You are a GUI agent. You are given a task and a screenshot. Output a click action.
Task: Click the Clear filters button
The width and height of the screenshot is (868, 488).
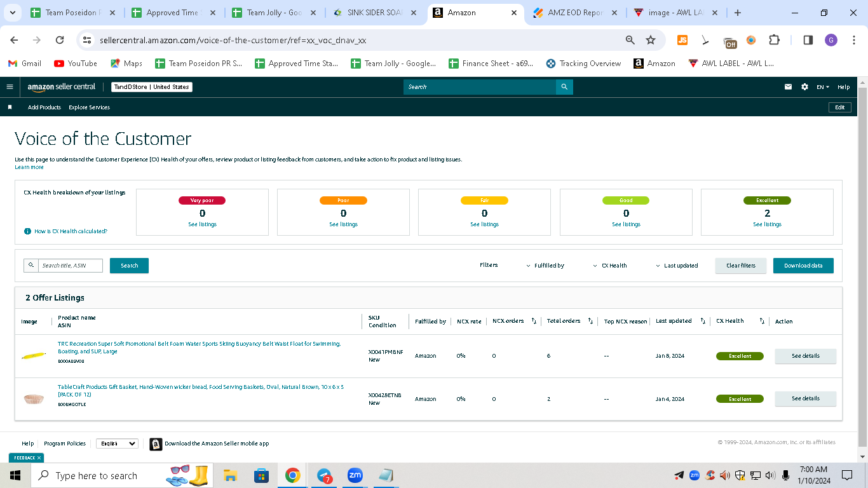click(741, 266)
